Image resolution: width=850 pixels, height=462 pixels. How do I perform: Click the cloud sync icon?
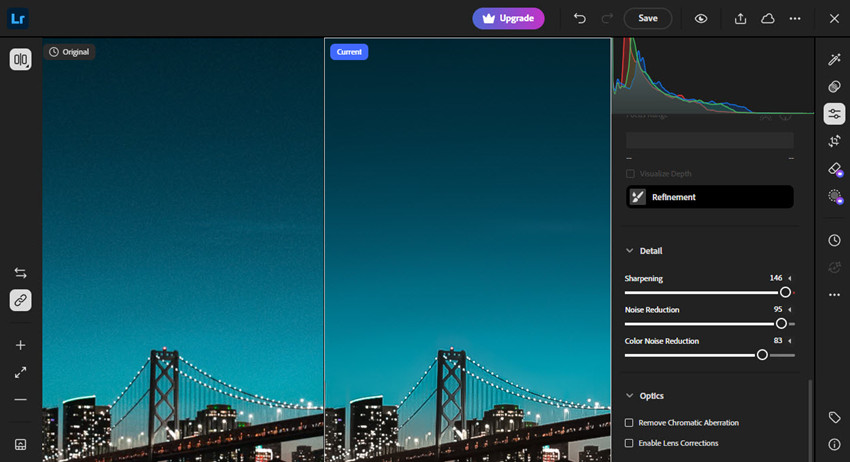[768, 18]
